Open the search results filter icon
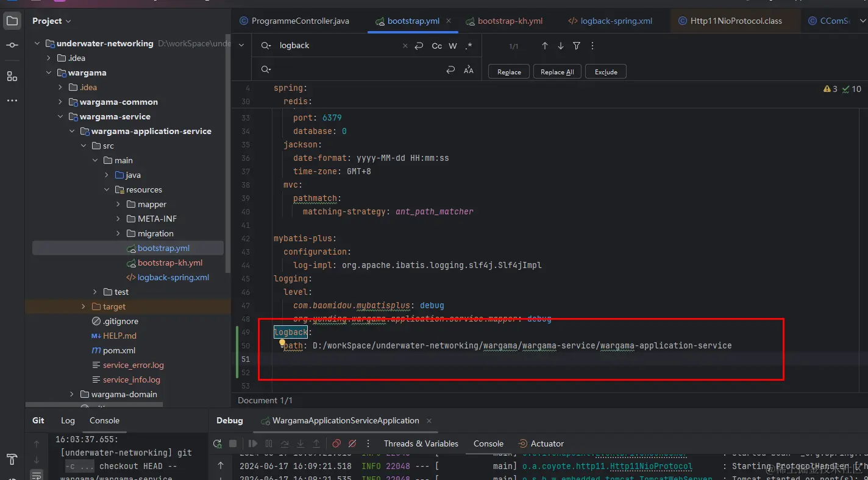 coord(577,46)
